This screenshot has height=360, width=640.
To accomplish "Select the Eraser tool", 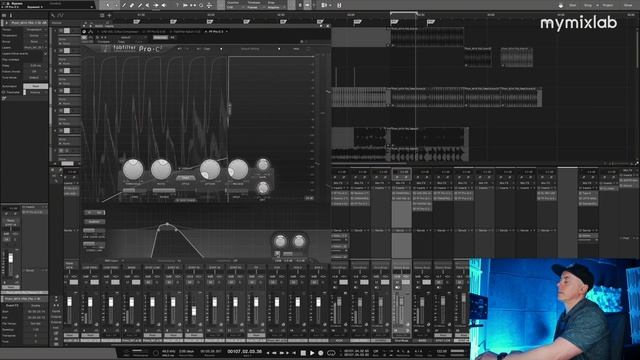I will [132, 5].
